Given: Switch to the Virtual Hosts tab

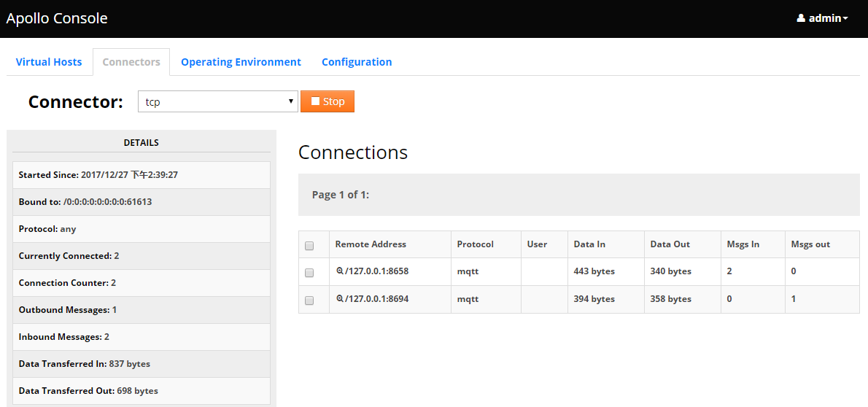Looking at the screenshot, I should coord(49,62).
